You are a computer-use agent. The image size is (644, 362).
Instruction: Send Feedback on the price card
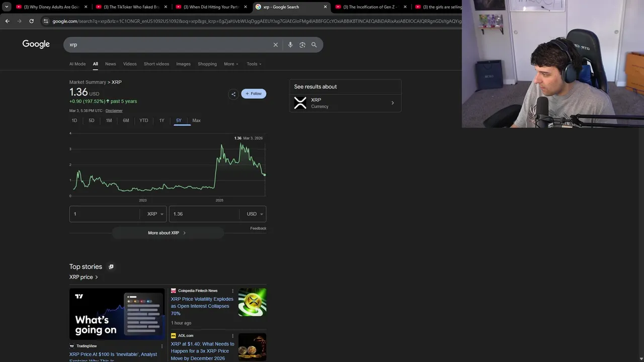(x=258, y=228)
